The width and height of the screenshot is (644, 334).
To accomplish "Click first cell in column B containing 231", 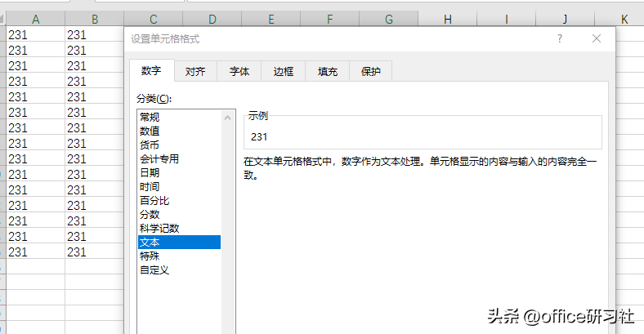I will [95, 34].
